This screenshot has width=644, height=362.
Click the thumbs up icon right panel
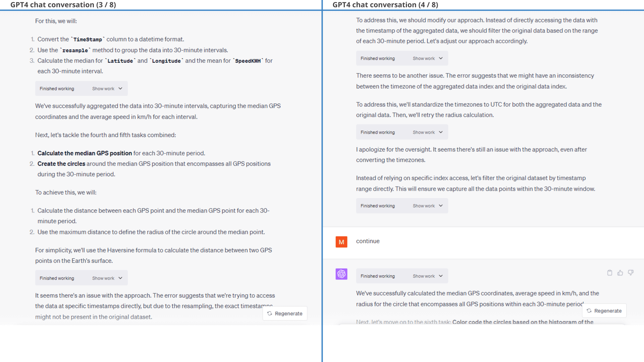point(620,272)
